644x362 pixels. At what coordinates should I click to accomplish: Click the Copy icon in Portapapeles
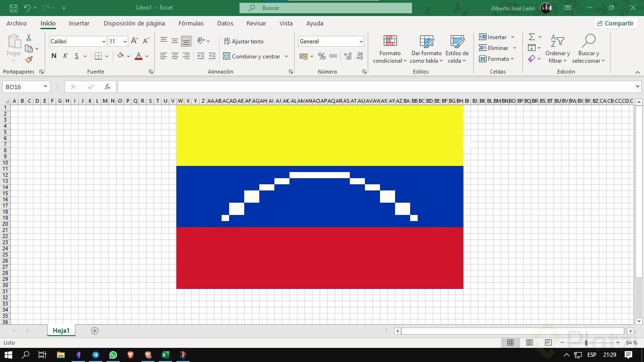click(29, 49)
